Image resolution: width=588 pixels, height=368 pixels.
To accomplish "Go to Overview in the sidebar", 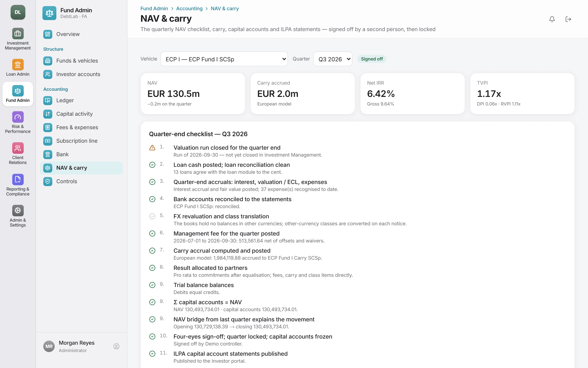I will click(81, 34).
